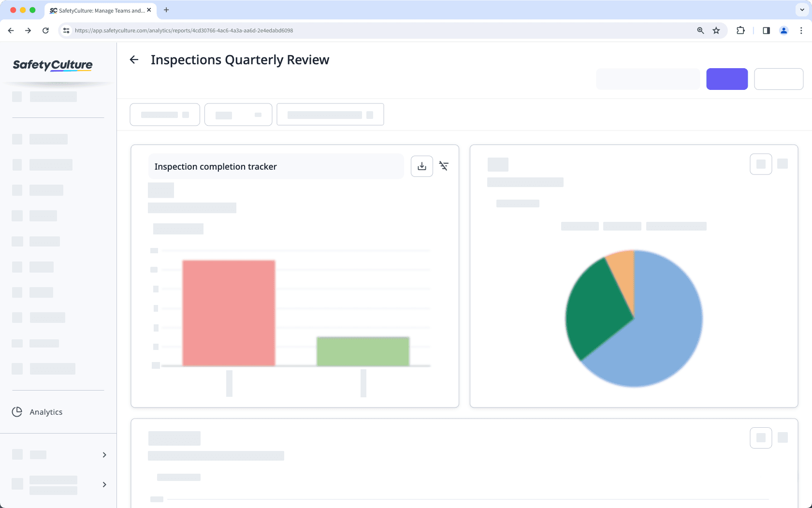This screenshot has height=508, width=812.
Task: Click the left action icon on the pie chart card
Action: coord(761,164)
